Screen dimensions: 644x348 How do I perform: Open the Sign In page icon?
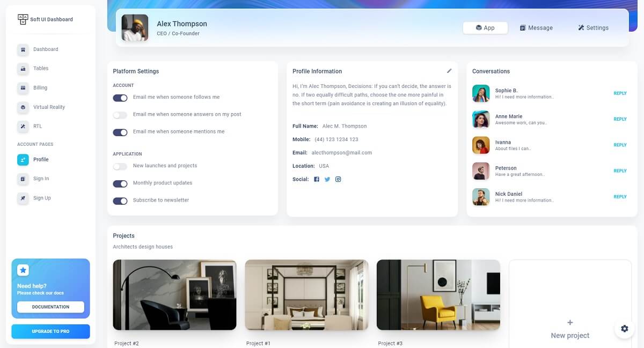[x=23, y=179]
